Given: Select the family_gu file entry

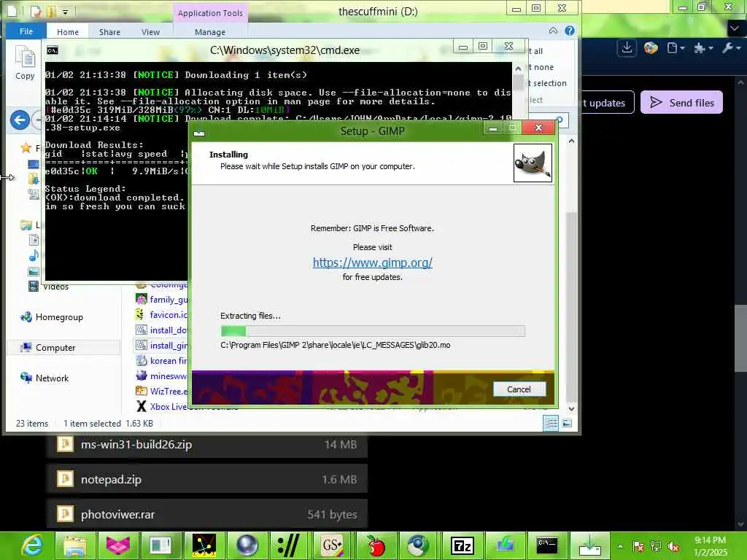Looking at the screenshot, I should (x=162, y=300).
